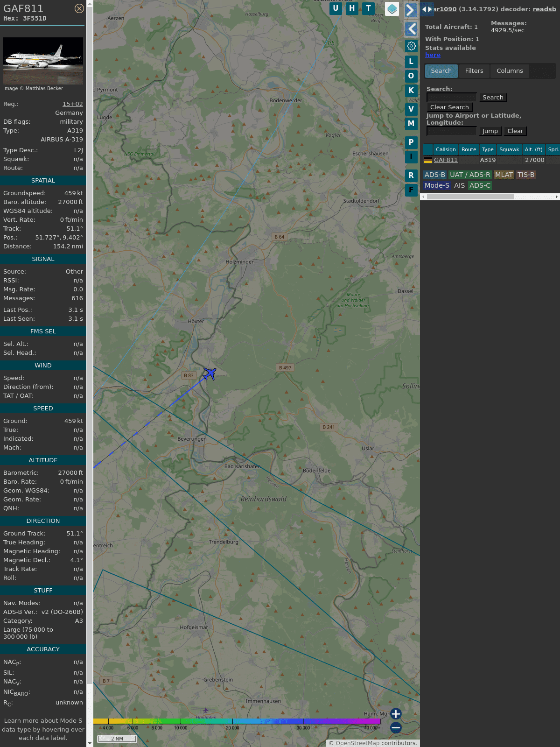This screenshot has height=747, width=560.
Task: Click the Jump to Airport input field
Action: [x=451, y=131]
